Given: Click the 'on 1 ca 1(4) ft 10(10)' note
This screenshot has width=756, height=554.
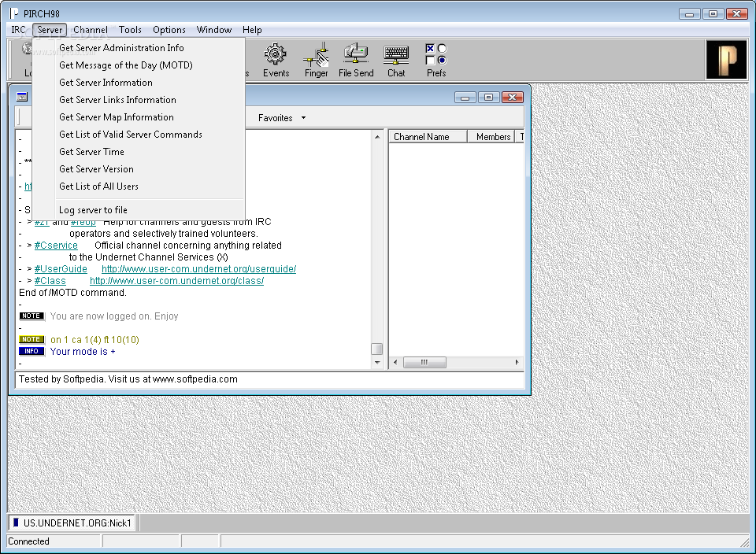Looking at the screenshot, I should pyautogui.click(x=94, y=340).
